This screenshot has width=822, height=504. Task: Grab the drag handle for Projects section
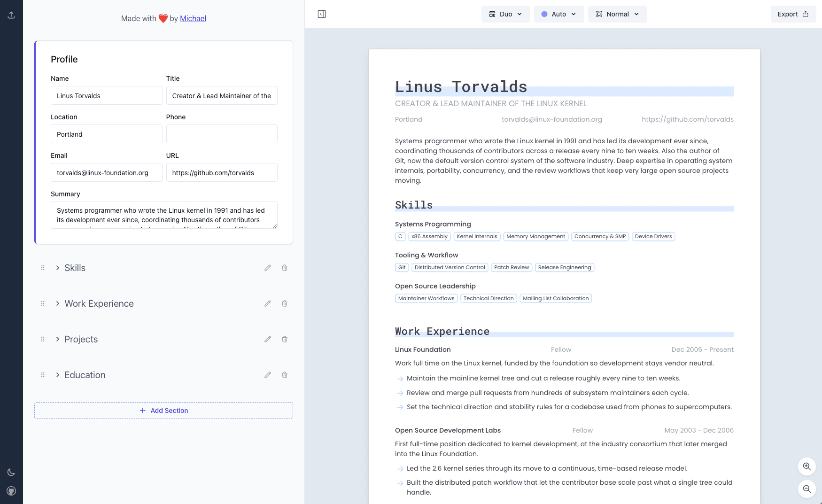pos(43,339)
